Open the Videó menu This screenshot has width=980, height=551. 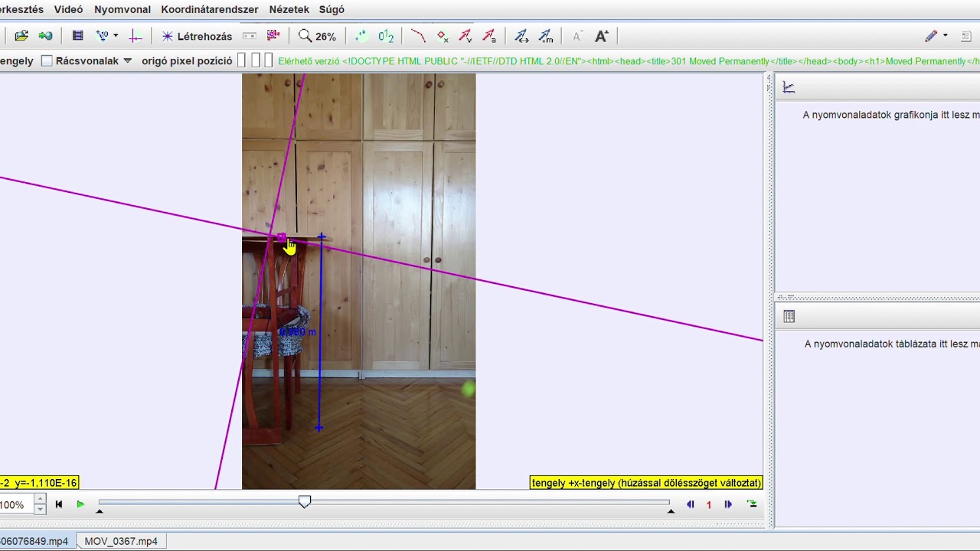click(x=68, y=9)
